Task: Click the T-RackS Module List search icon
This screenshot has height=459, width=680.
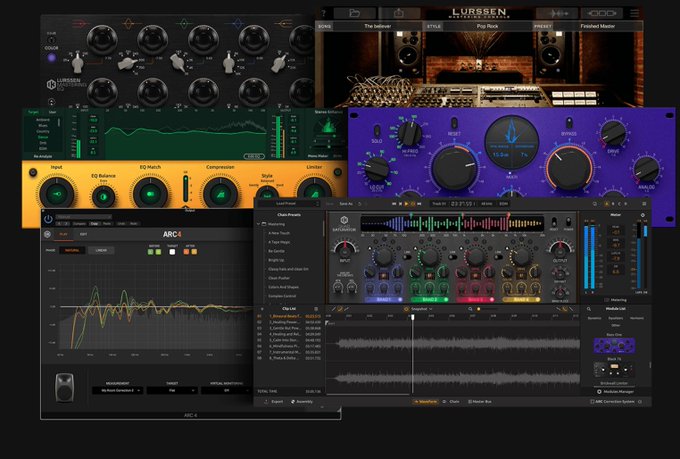Action: [x=589, y=309]
